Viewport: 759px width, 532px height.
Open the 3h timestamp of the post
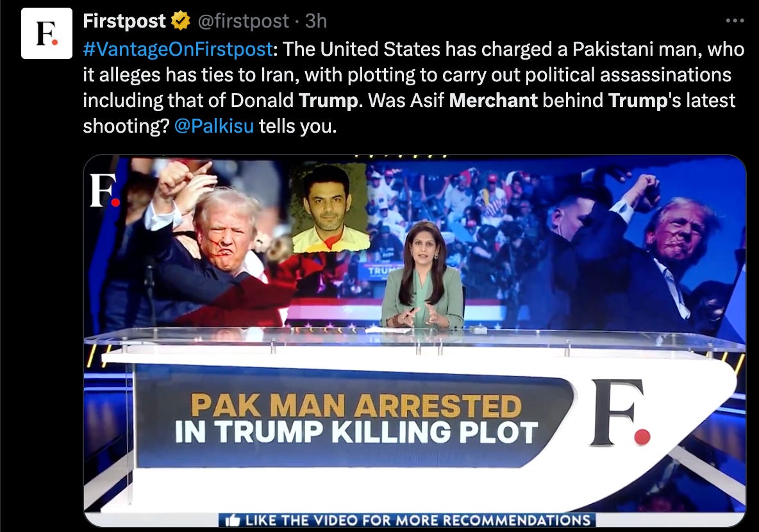tap(316, 21)
